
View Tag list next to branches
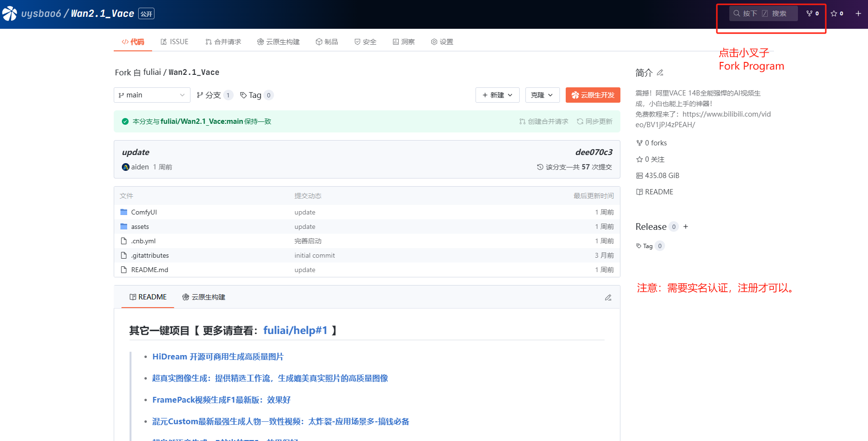tap(256, 95)
